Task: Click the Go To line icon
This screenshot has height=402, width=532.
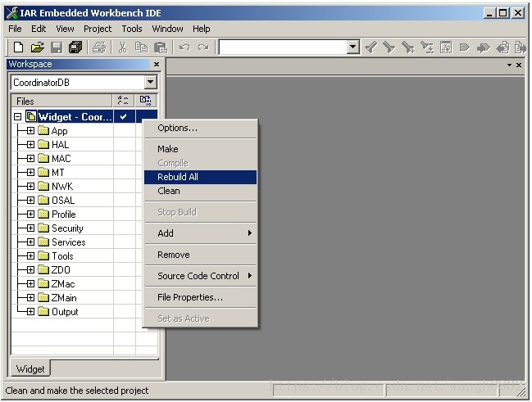Action: click(446, 47)
